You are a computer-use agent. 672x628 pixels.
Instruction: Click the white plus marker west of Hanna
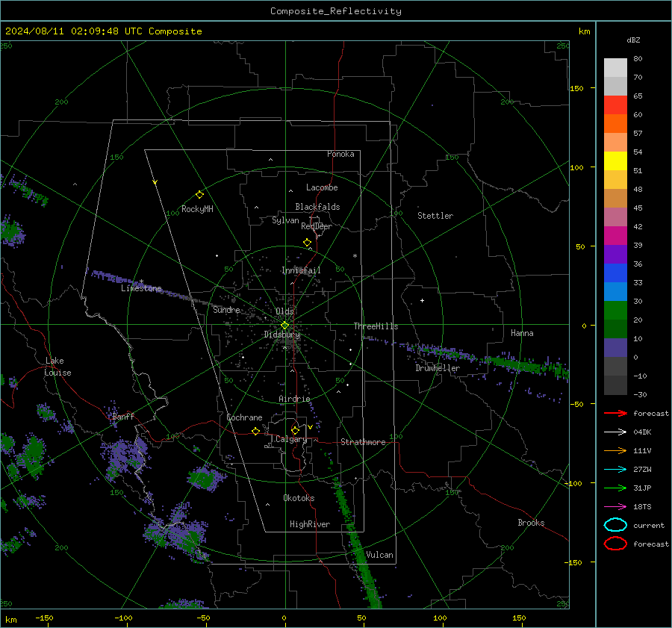422,300
